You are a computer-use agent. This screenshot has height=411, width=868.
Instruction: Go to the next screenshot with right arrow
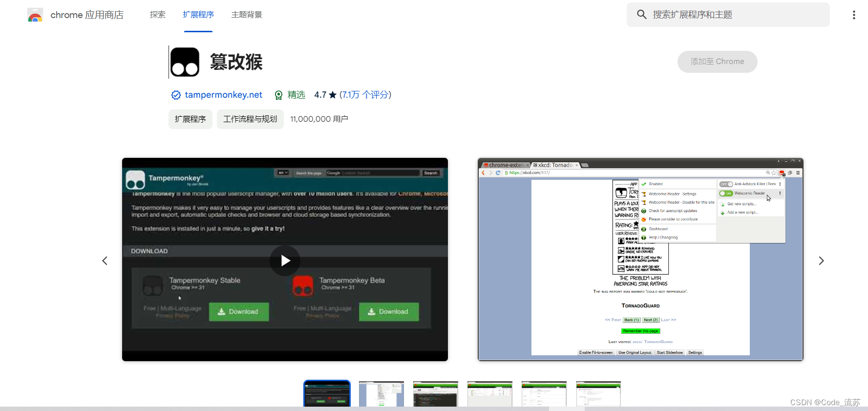[x=821, y=260]
